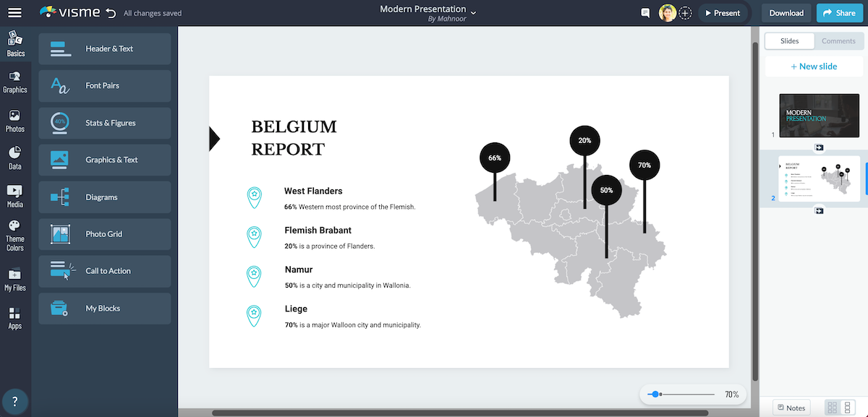This screenshot has height=417, width=868.
Task: Open the hamburger main menu
Action: [x=14, y=13]
